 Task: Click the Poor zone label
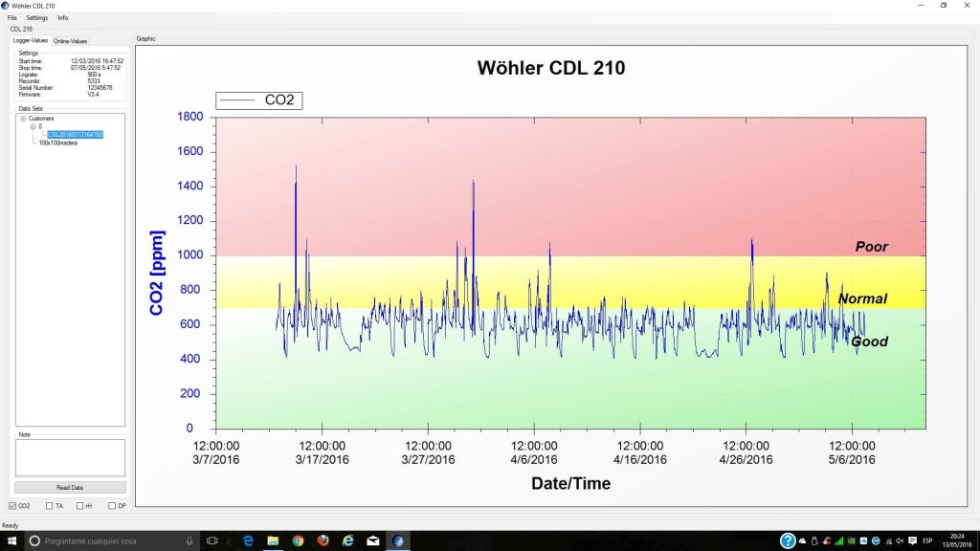tap(871, 247)
